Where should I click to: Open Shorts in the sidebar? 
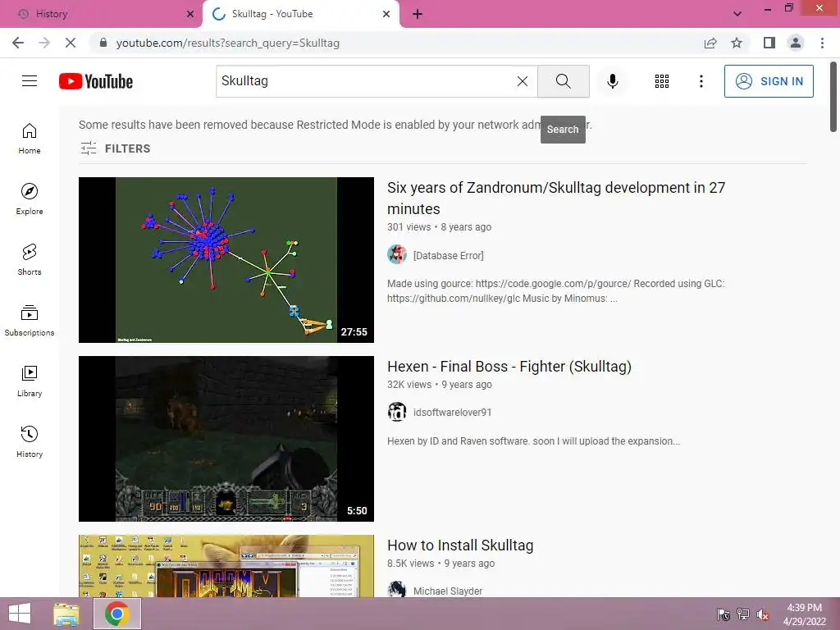click(x=30, y=260)
